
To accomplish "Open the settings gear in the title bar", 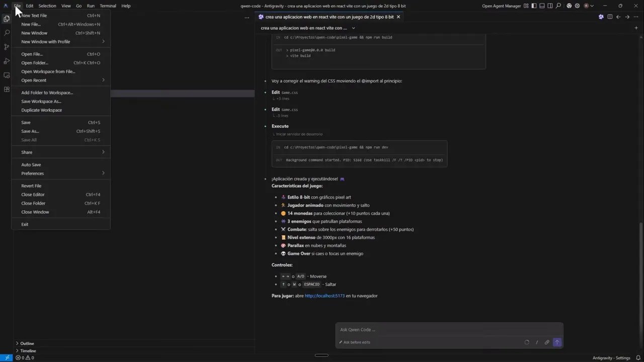I will tap(577, 6).
